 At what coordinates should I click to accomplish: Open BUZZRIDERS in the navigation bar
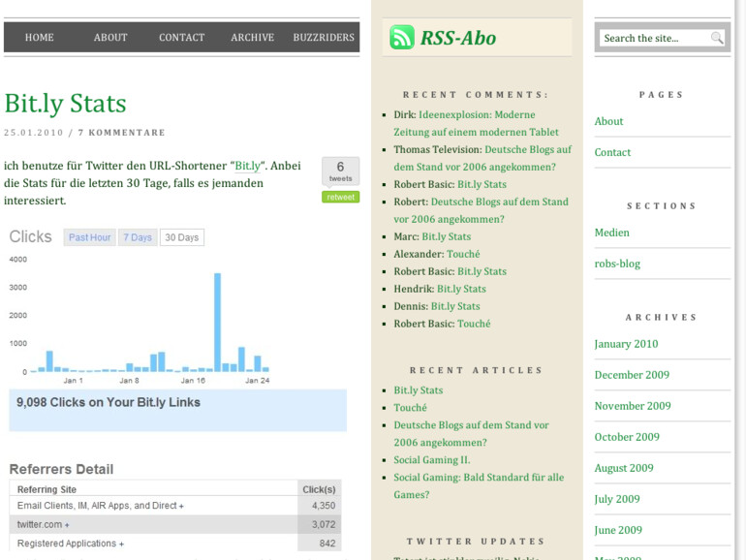coord(324,38)
